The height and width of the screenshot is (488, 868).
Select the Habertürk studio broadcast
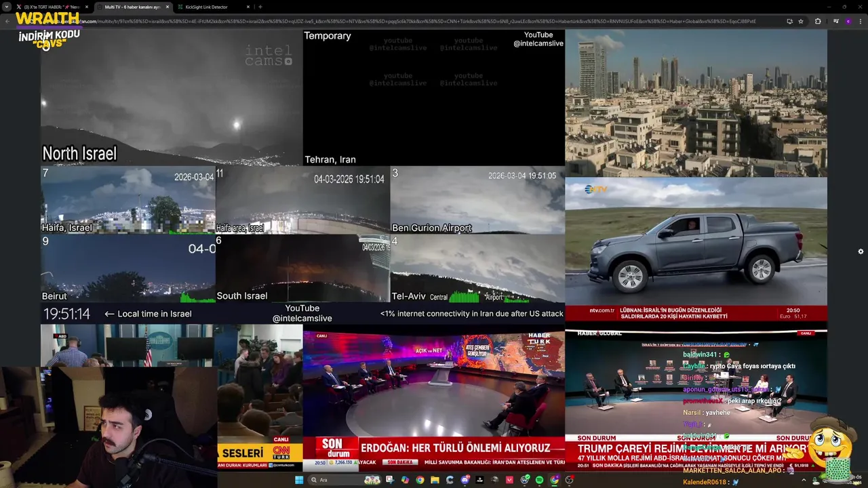pyautogui.click(x=434, y=398)
